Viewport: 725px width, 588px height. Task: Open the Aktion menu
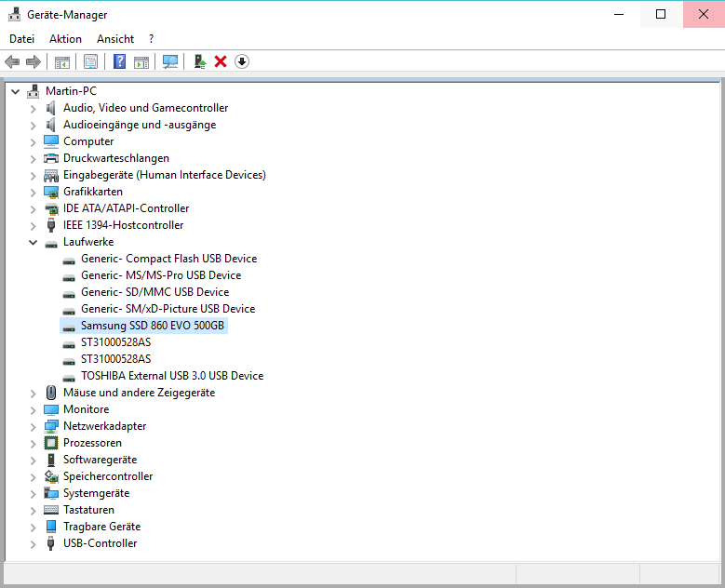click(x=66, y=39)
